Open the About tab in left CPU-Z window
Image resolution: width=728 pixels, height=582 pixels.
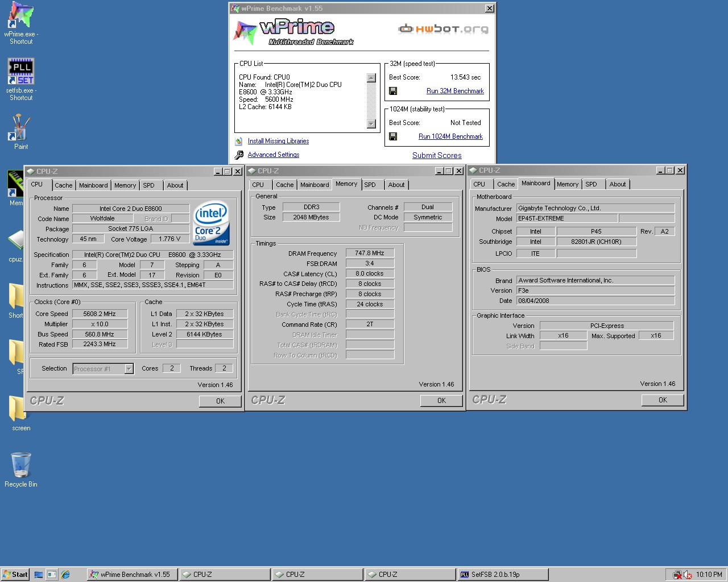click(x=175, y=185)
